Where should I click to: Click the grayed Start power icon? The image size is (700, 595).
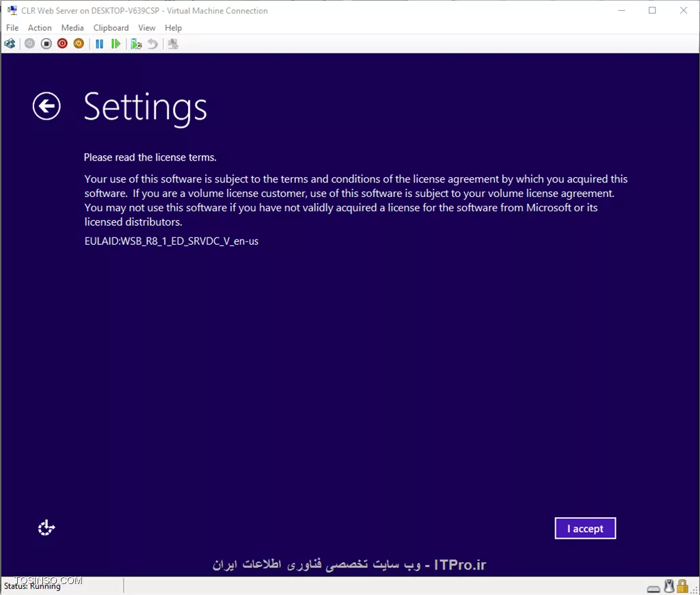click(29, 44)
